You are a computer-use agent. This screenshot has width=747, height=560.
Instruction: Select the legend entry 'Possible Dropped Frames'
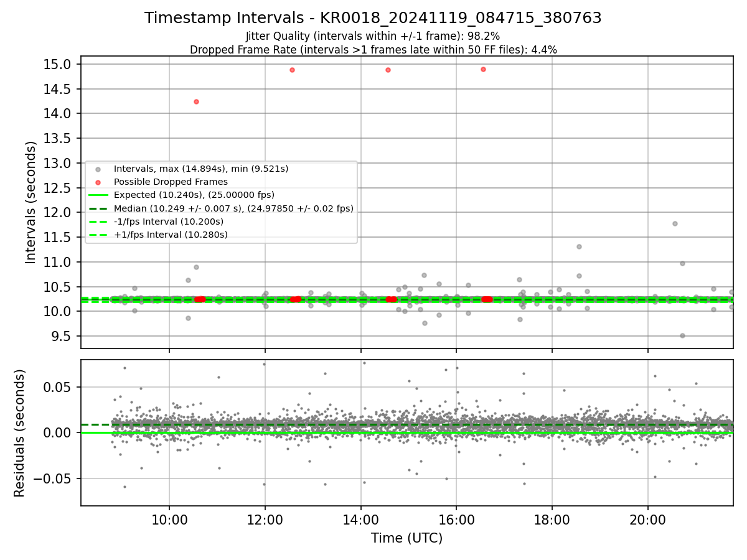pyautogui.click(x=171, y=182)
